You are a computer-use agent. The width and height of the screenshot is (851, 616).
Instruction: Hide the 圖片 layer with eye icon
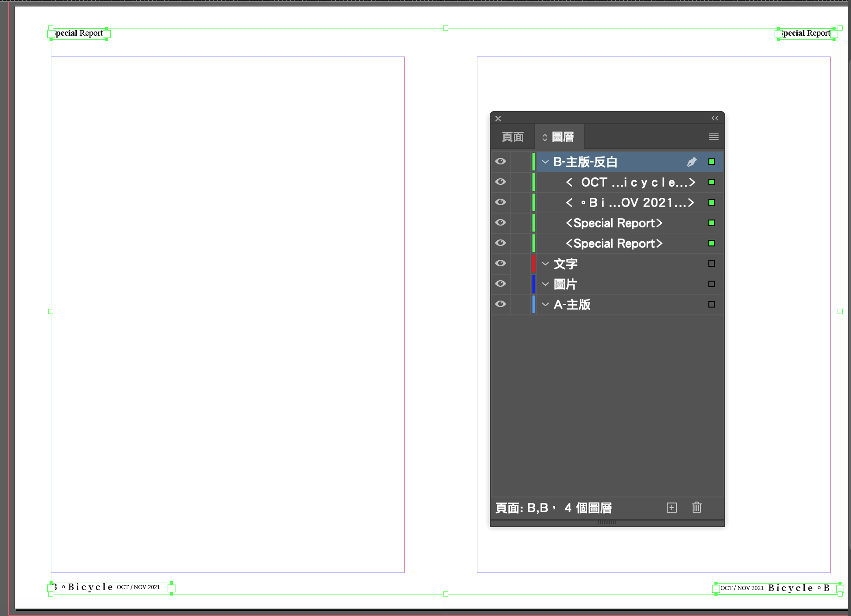[x=501, y=284]
